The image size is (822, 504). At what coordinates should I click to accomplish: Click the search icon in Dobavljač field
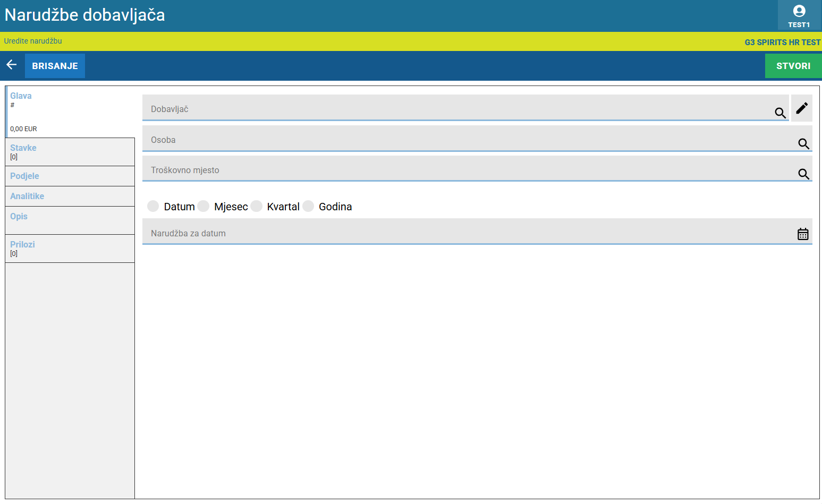tap(780, 113)
